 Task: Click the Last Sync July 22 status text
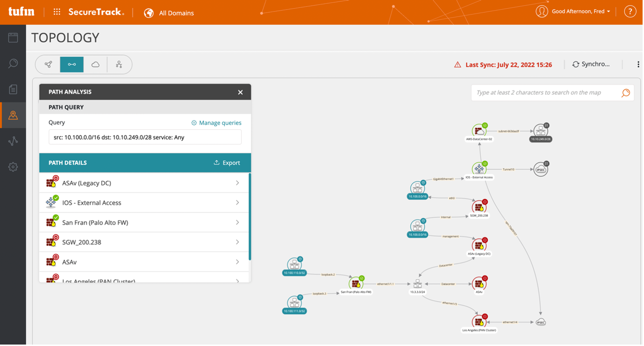click(508, 64)
